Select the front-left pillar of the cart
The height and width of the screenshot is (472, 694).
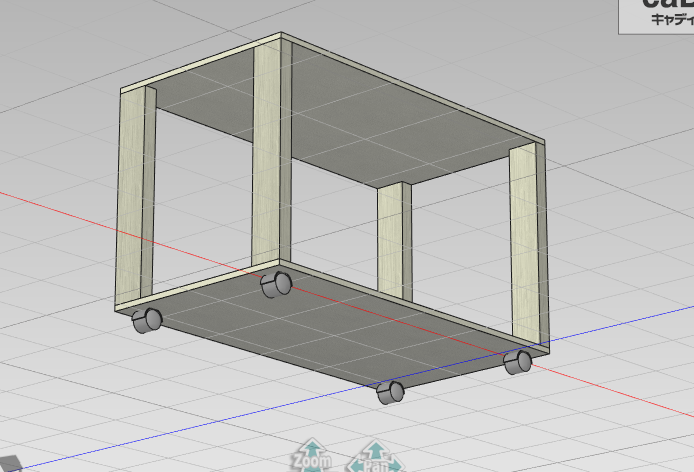[x=135, y=195]
